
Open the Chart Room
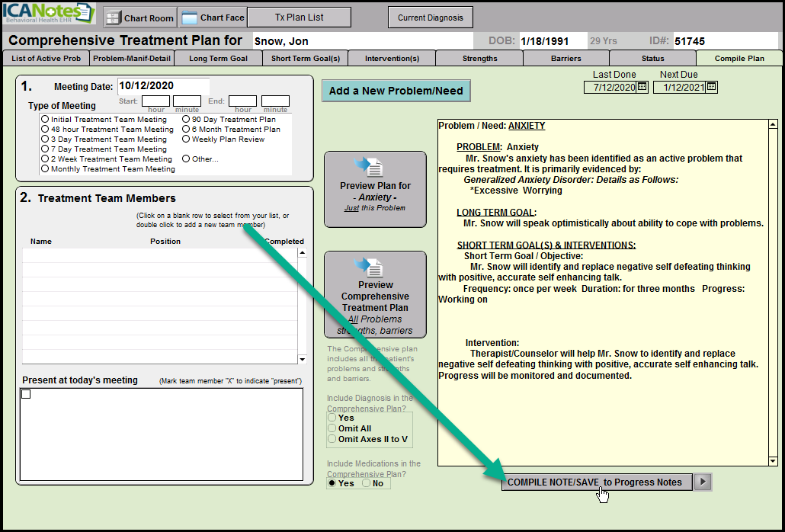[x=139, y=18]
